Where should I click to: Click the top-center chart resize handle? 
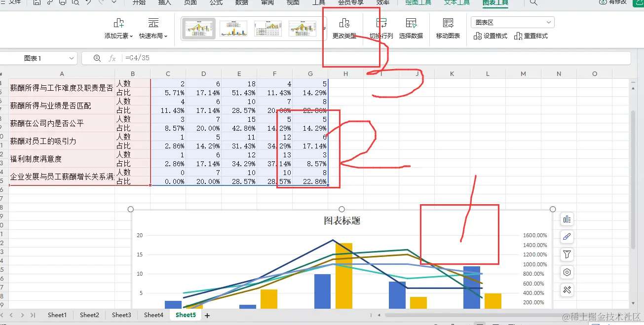click(x=342, y=210)
